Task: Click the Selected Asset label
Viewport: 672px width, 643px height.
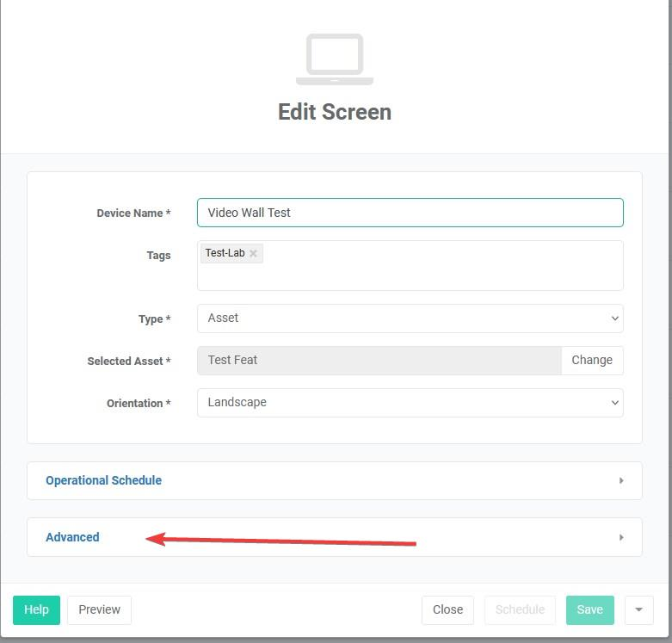Action: tap(129, 361)
